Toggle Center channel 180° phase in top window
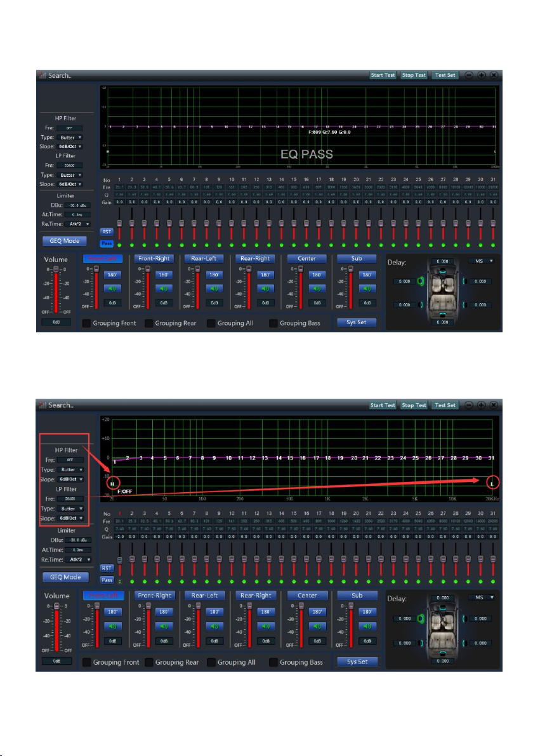The height and width of the screenshot is (756, 533). click(317, 275)
